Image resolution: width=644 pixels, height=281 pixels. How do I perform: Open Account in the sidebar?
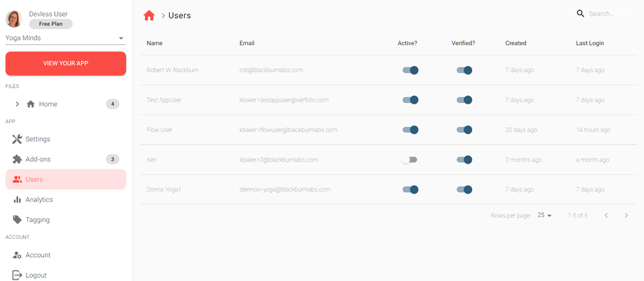pos(66,255)
